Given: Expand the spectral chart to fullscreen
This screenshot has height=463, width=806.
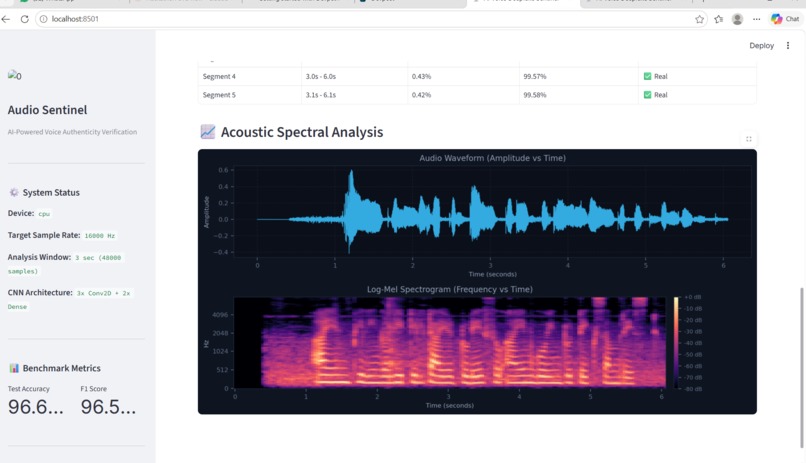Looking at the screenshot, I should coord(748,139).
